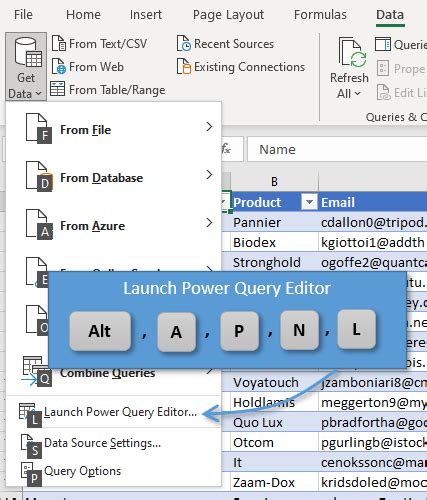The height and width of the screenshot is (500, 427).
Task: Click the Query Options icon
Action: (x=31, y=474)
